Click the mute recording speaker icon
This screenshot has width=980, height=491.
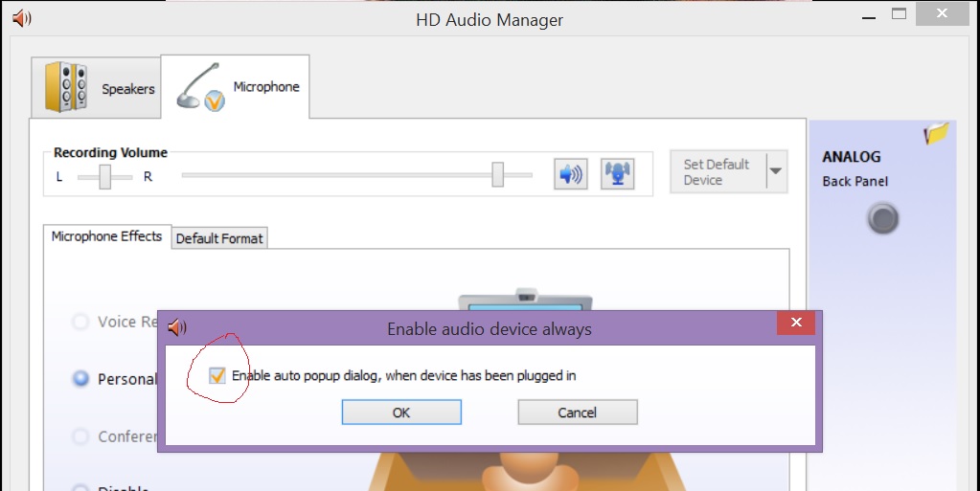click(x=571, y=173)
